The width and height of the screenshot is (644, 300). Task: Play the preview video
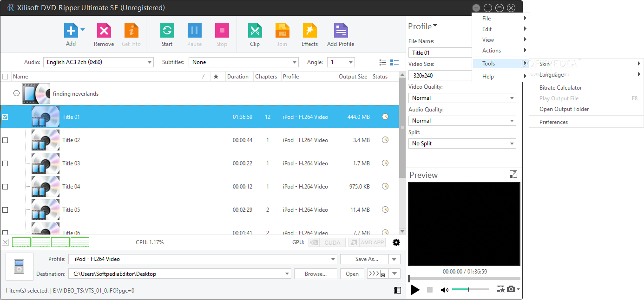pyautogui.click(x=415, y=290)
